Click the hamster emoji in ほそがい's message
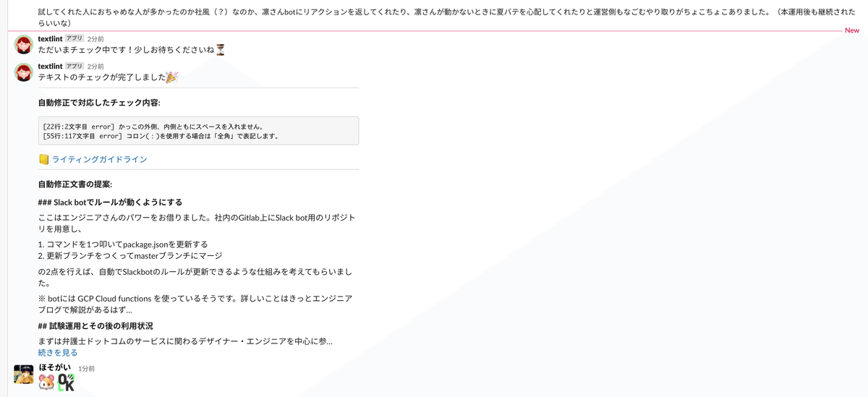The image size is (868, 397). coord(46,383)
